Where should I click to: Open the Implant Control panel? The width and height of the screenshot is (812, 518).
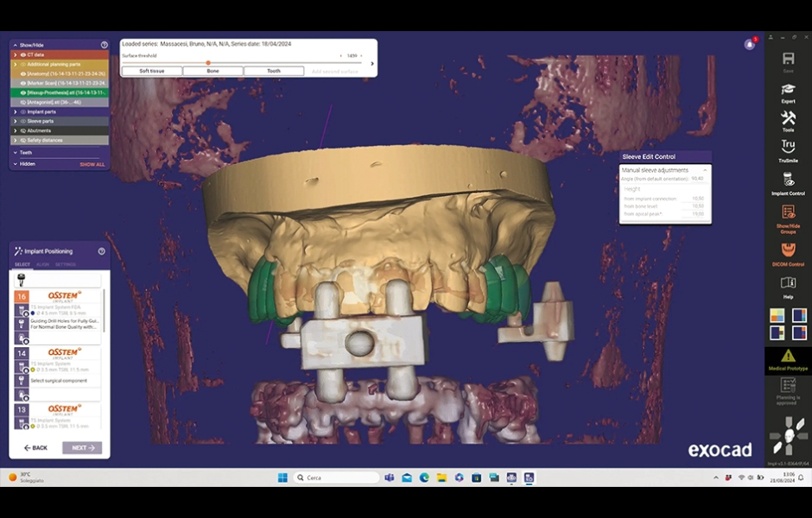(x=788, y=182)
